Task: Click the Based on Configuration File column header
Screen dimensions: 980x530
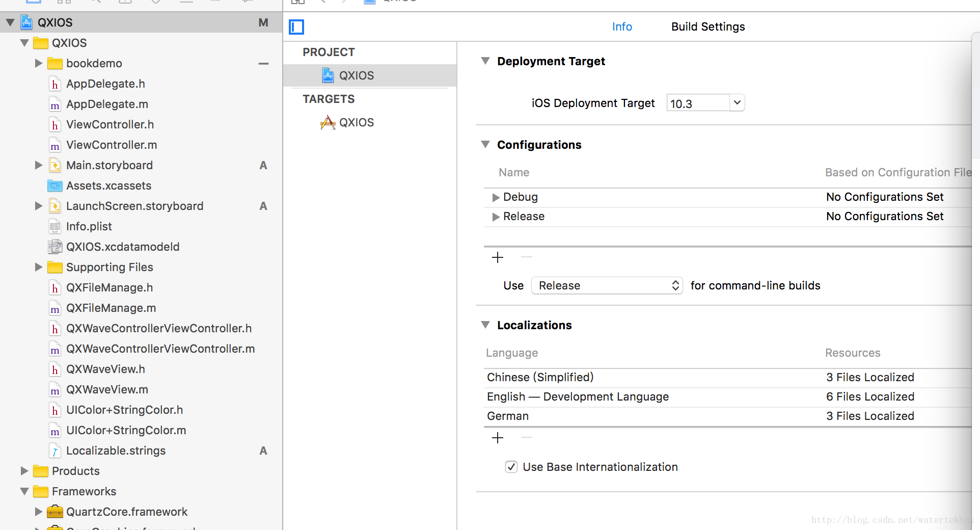Action: click(899, 173)
